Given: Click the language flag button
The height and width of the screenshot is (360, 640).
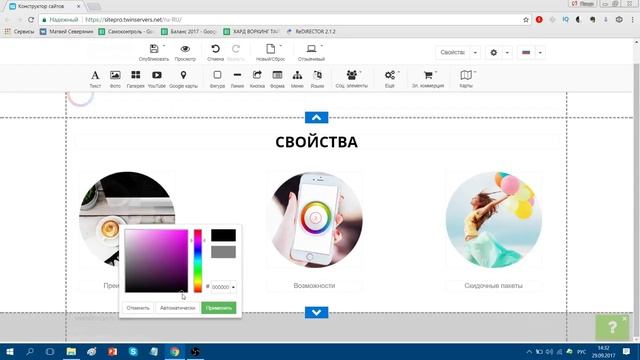Looking at the screenshot, I should [x=526, y=53].
